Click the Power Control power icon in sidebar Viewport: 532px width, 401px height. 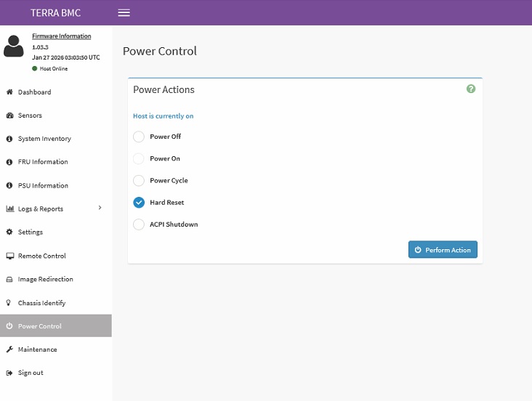(9, 325)
